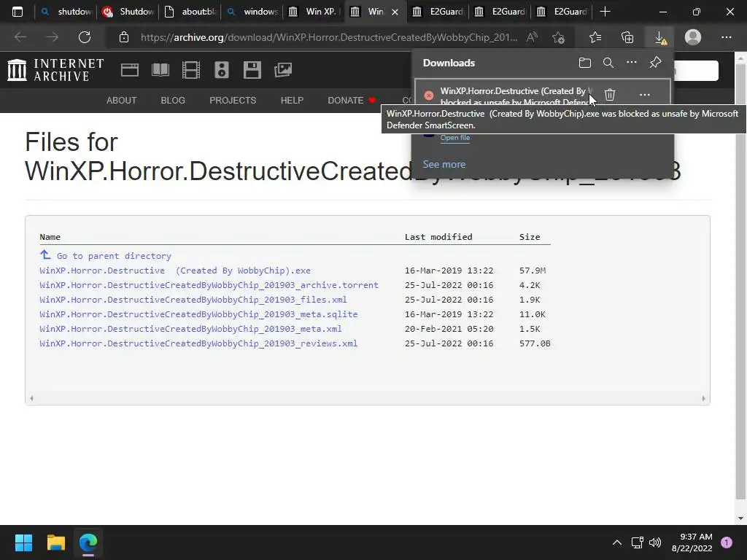Click the browser Back arrow
Screen dimensions: 747x560
pyautogui.click(x=20, y=37)
